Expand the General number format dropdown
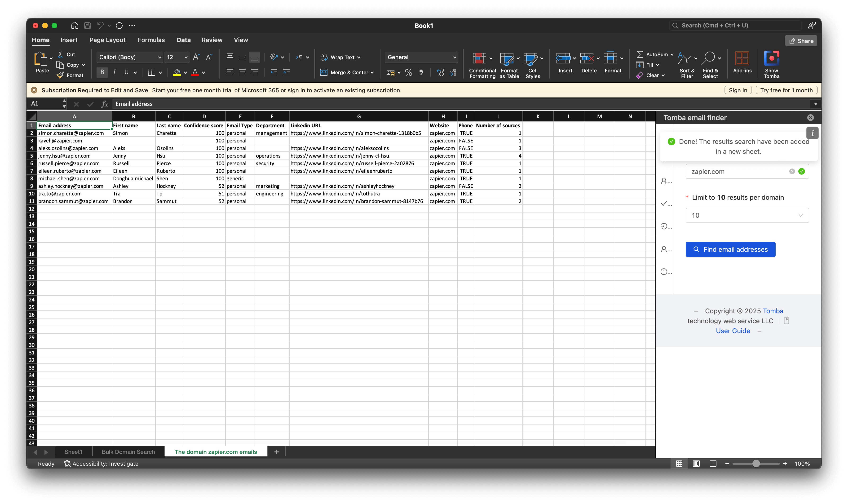Image resolution: width=848 pixels, height=504 pixels. click(421, 57)
